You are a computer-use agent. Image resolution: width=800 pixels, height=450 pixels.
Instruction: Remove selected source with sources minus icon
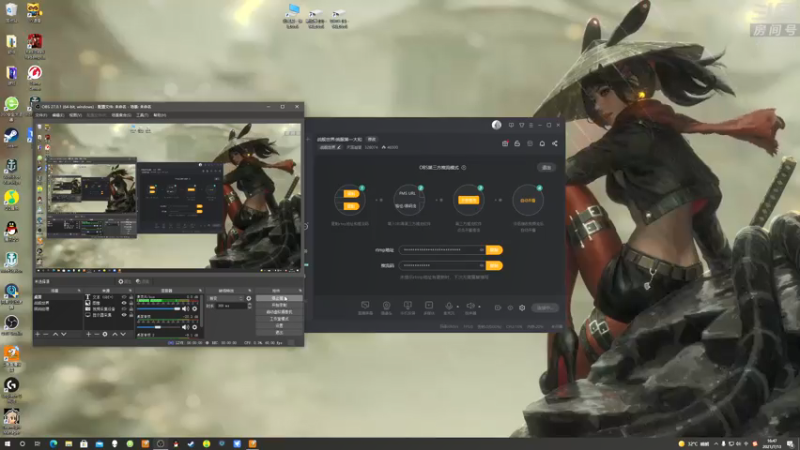point(96,334)
